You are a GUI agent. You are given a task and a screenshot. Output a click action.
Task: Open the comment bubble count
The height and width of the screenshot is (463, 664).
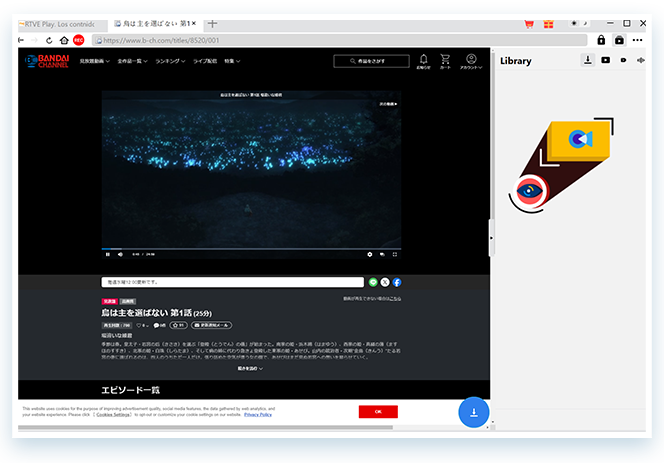point(159,325)
